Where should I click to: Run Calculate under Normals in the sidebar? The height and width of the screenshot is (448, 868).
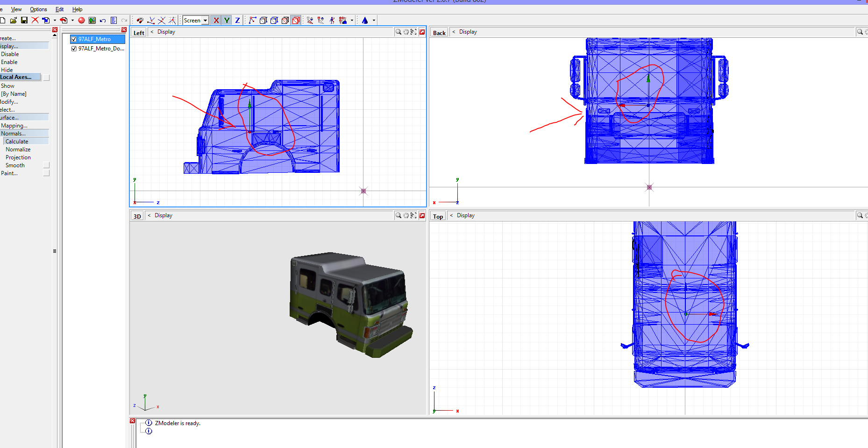tap(17, 141)
